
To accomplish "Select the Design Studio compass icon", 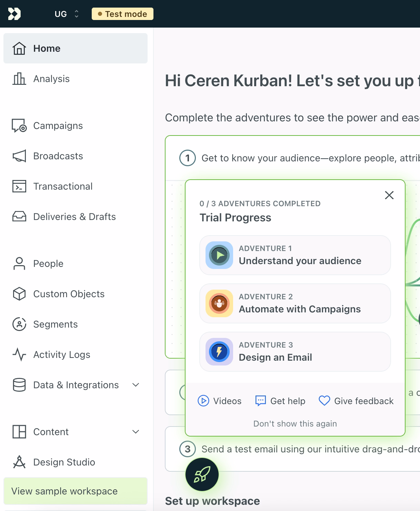I will point(20,462).
